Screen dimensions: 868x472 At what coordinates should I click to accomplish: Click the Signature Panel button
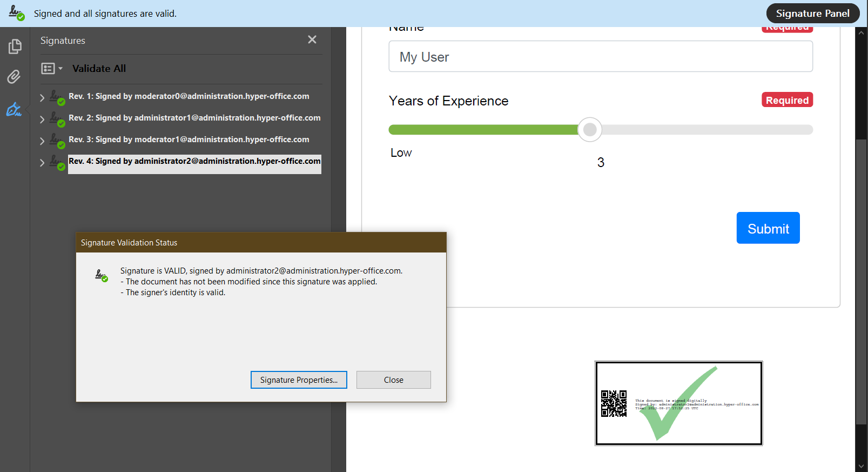click(813, 14)
